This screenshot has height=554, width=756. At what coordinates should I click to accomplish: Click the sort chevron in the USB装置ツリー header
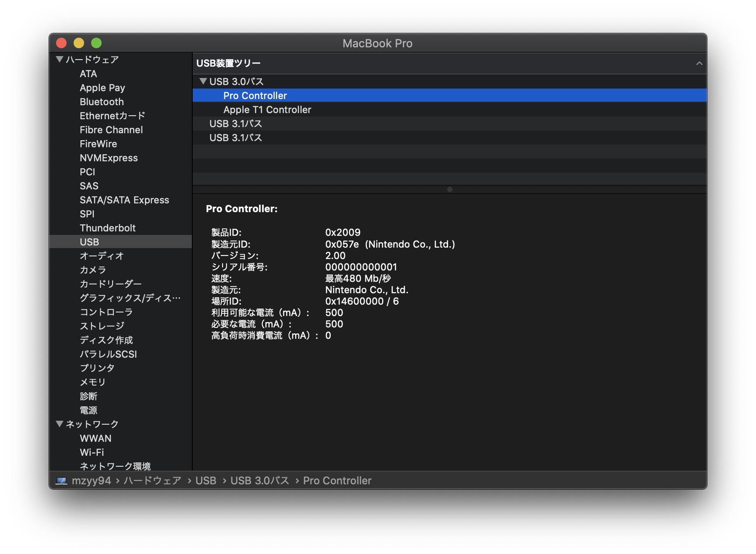[699, 64]
